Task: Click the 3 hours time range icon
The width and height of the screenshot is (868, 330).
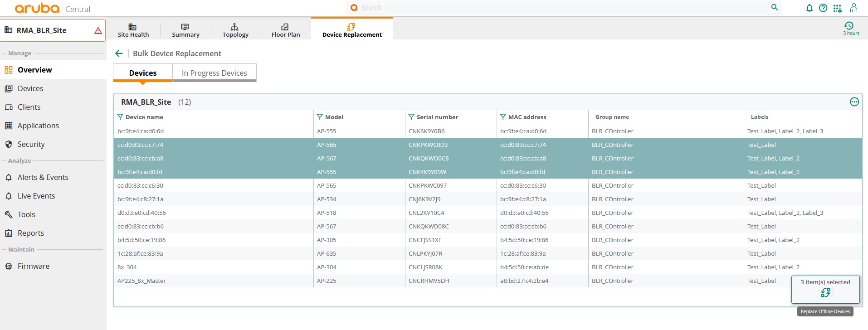Action: (849, 26)
